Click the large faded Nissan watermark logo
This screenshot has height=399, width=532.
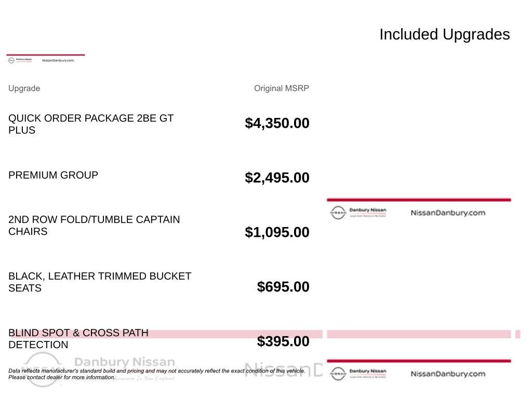tap(42, 368)
